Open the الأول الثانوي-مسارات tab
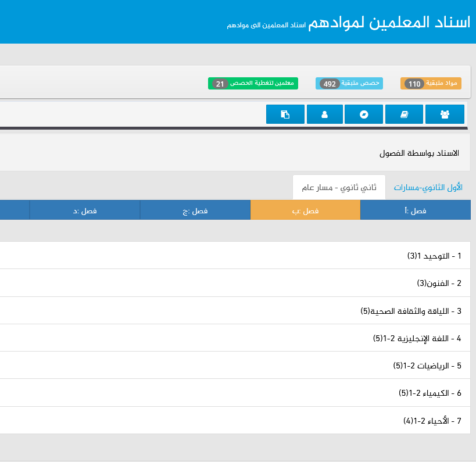 pyautogui.click(x=428, y=188)
